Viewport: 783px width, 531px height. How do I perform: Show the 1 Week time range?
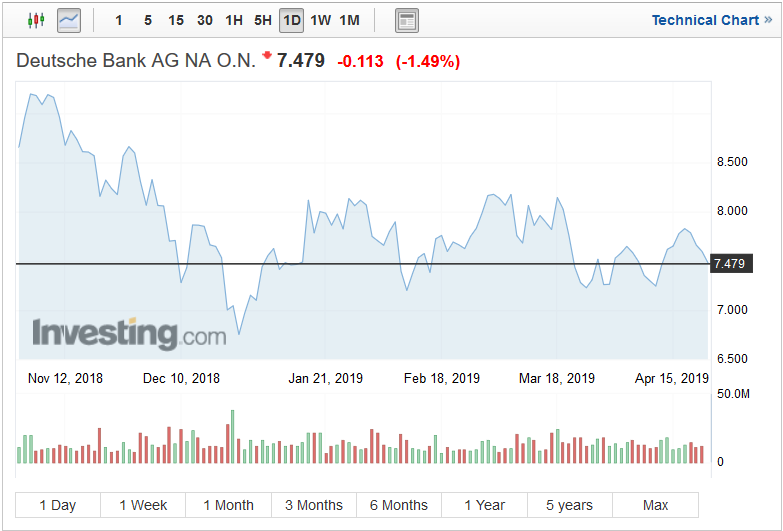pyautogui.click(x=143, y=505)
